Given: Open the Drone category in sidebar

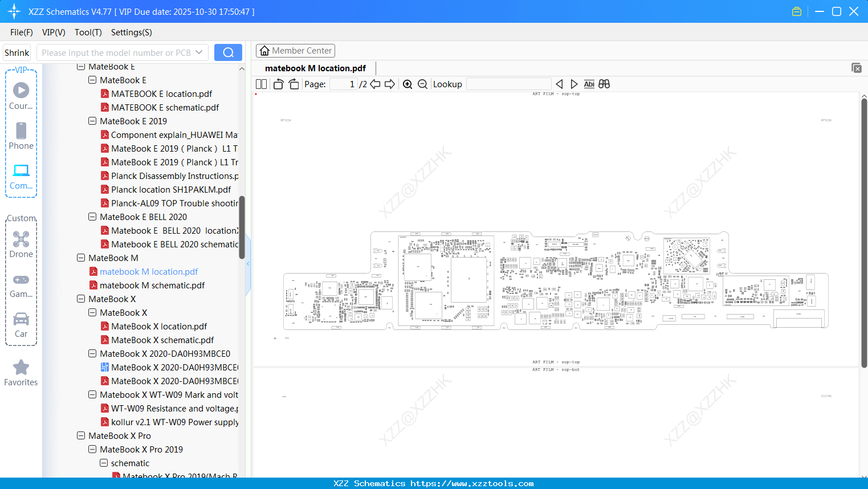Looking at the screenshot, I should coord(21,244).
